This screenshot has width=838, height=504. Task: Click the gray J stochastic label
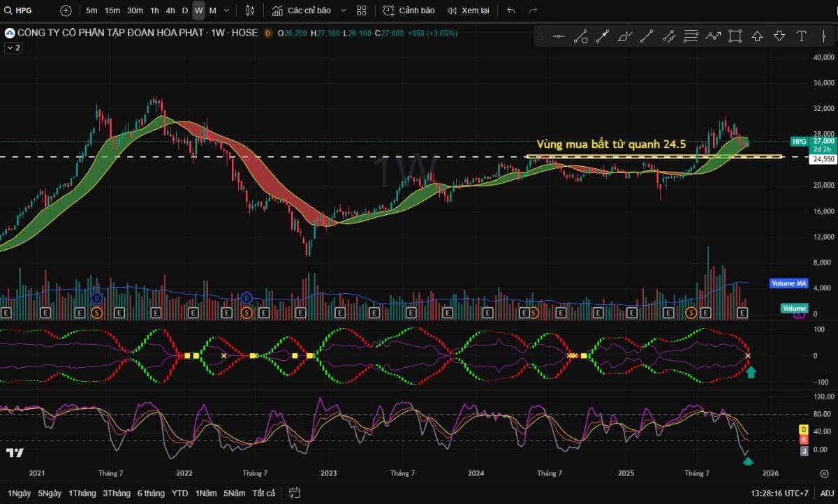(804, 450)
